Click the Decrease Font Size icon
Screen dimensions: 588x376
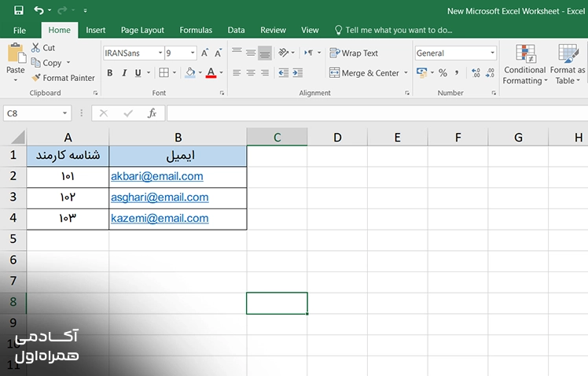[x=219, y=53]
